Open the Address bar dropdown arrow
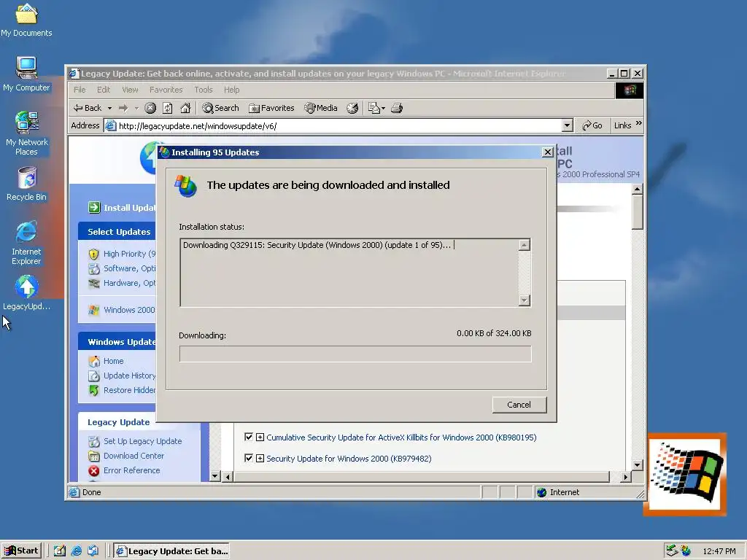The height and width of the screenshot is (560, 747). pos(567,125)
